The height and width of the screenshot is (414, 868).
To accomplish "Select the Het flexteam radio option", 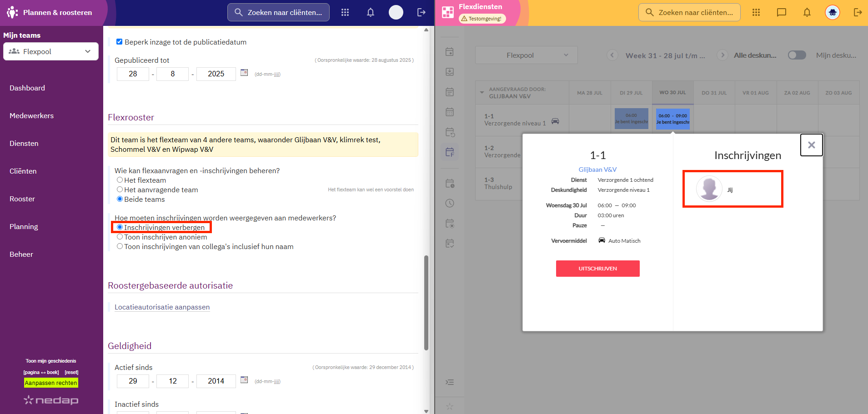I will (x=120, y=180).
